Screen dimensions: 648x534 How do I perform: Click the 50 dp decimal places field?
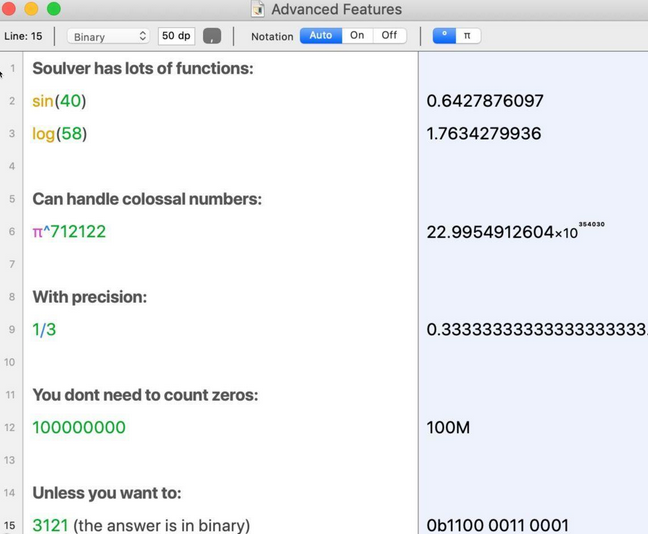[x=176, y=36]
